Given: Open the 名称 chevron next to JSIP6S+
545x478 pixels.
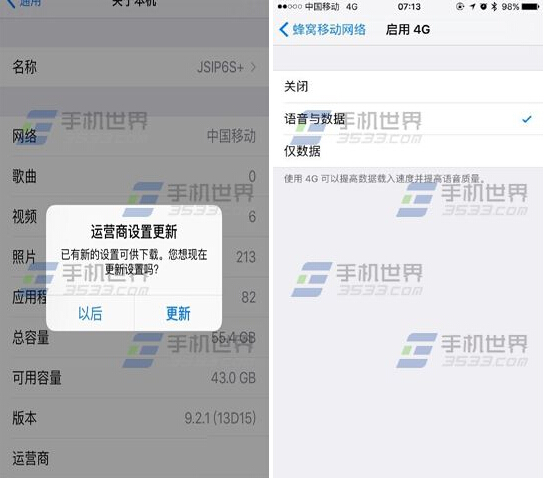Looking at the screenshot, I should click(x=253, y=67).
